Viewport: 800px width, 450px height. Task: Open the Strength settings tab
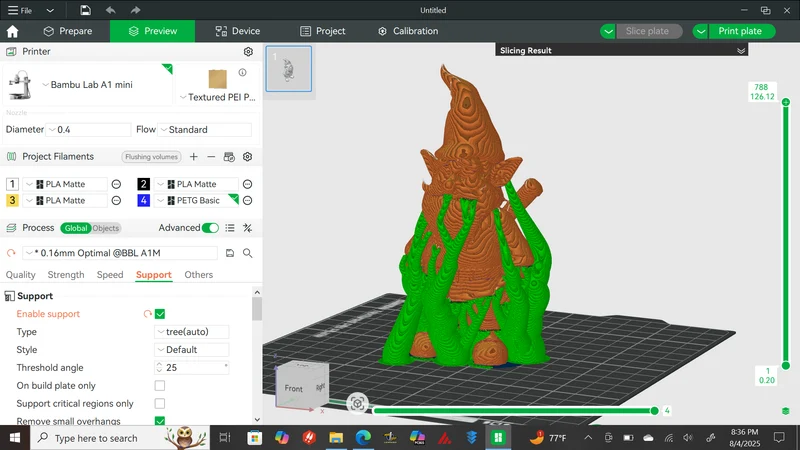coord(66,274)
